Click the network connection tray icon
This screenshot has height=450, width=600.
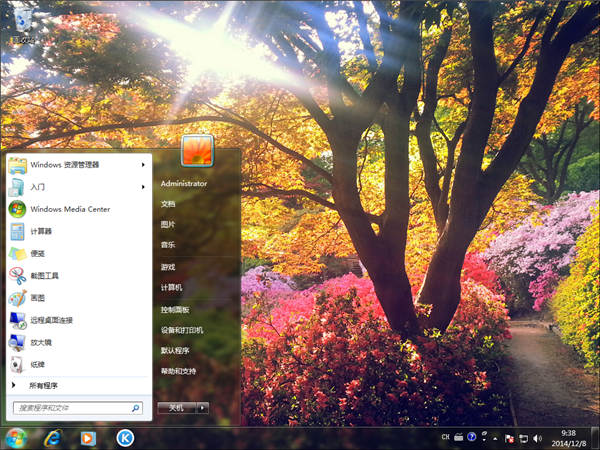point(523,439)
